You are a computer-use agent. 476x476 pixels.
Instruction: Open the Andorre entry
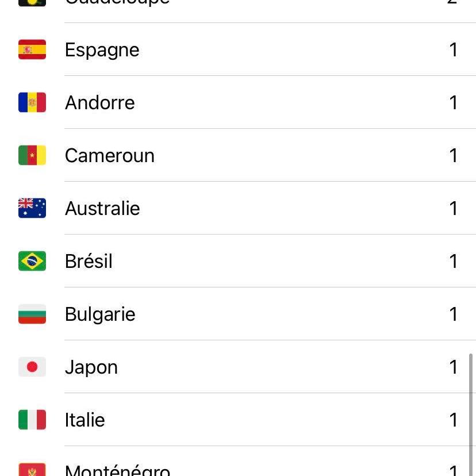click(x=100, y=103)
